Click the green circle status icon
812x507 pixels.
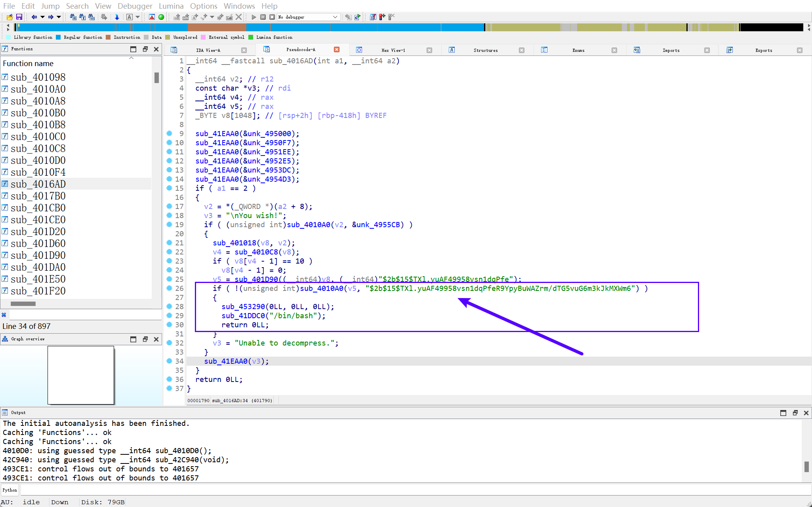[x=161, y=17]
